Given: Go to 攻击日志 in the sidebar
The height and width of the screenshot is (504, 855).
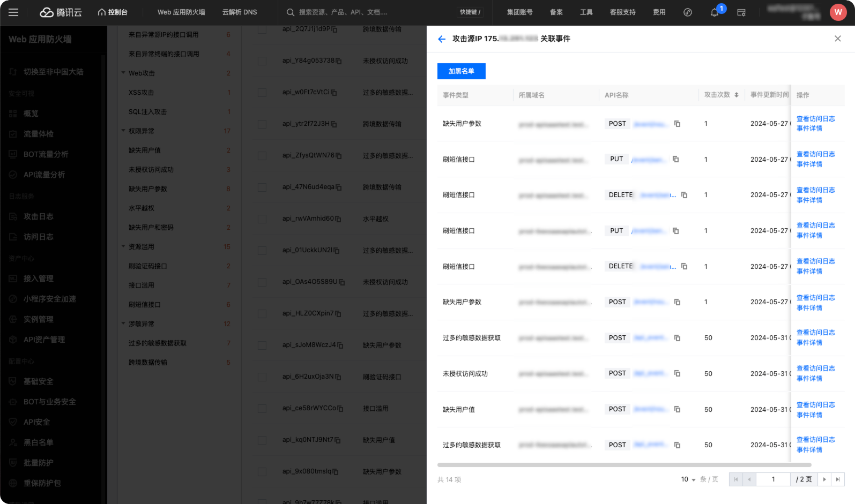Looking at the screenshot, I should tap(39, 216).
